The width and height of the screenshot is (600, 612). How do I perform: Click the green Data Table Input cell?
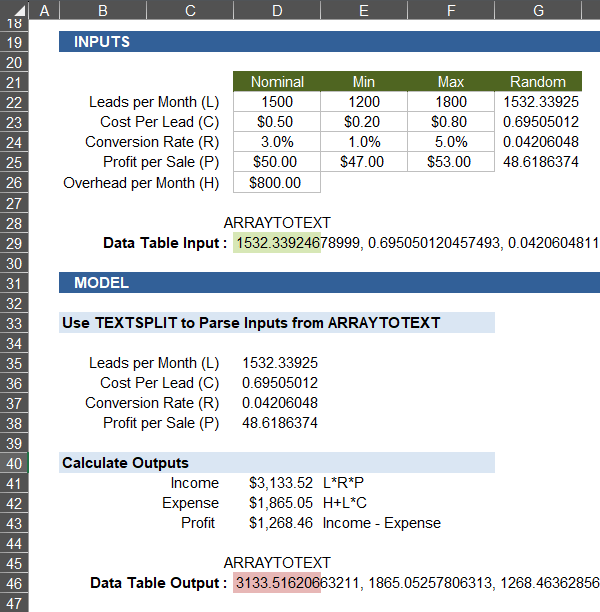click(x=277, y=243)
